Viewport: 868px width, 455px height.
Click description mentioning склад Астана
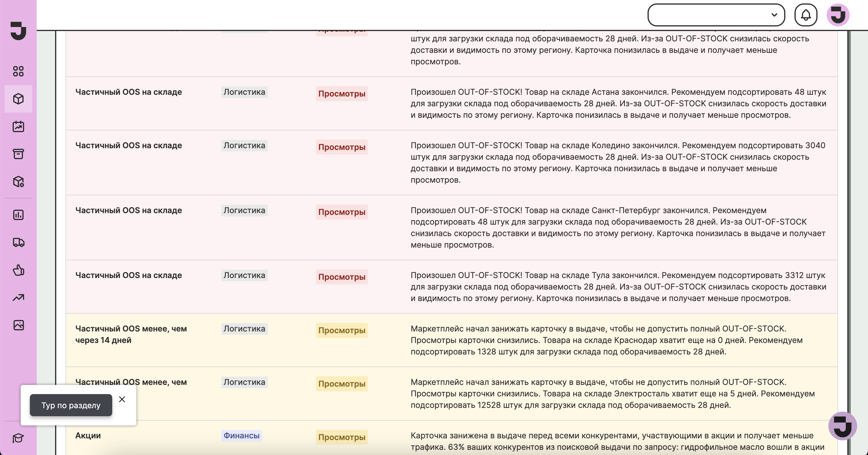618,103
